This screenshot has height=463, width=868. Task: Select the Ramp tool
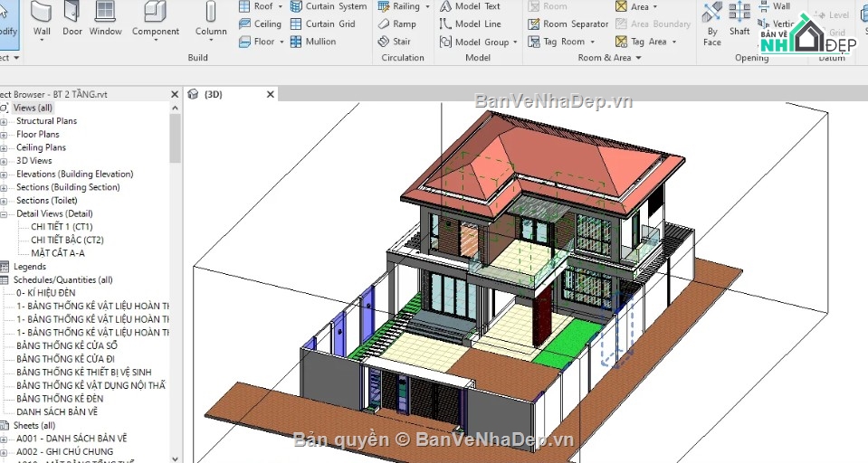pos(397,24)
